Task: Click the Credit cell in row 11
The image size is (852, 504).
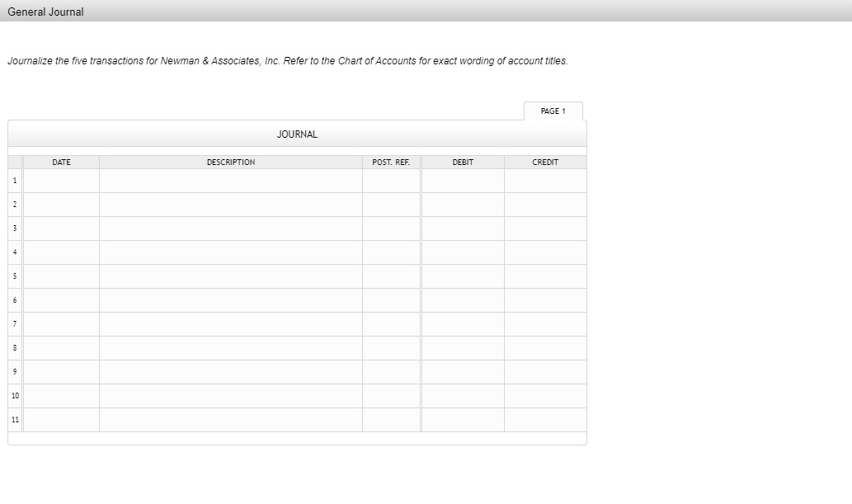Action: point(545,420)
